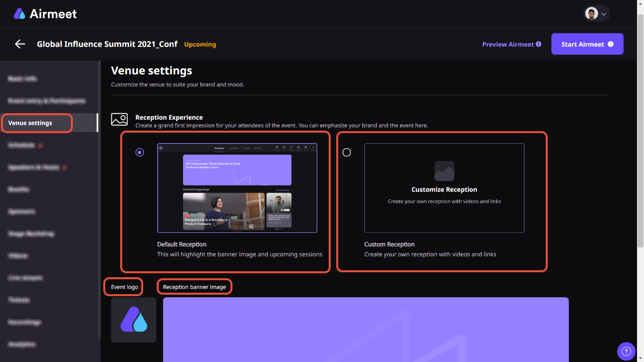Viewport: 644px width, 362px height.
Task: Click the Event logo label
Action: tap(125, 287)
